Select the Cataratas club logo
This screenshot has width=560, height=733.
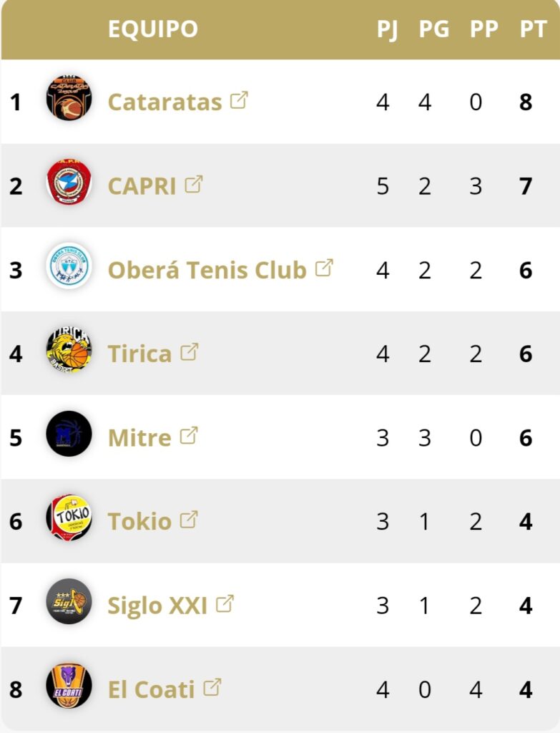tap(69, 98)
